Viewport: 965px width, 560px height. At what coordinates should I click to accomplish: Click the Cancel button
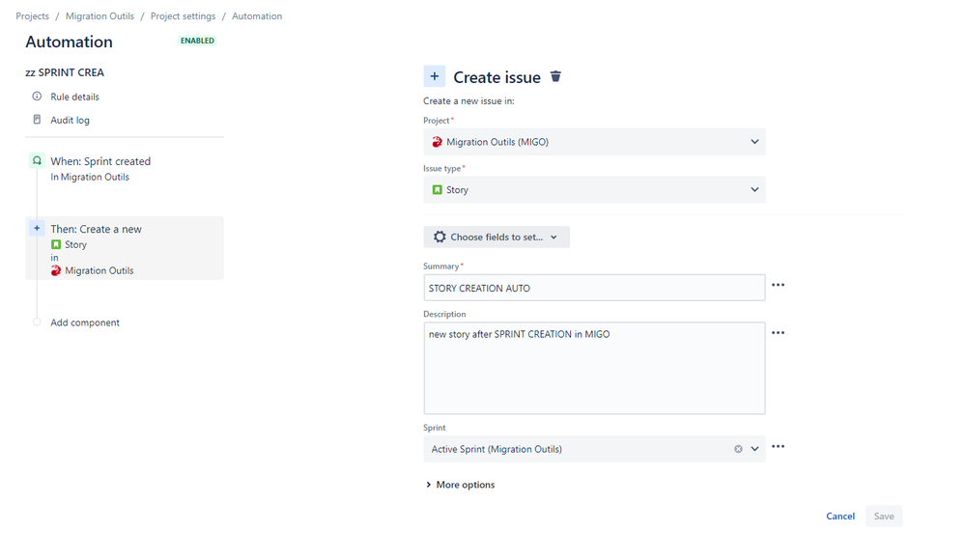coord(840,517)
